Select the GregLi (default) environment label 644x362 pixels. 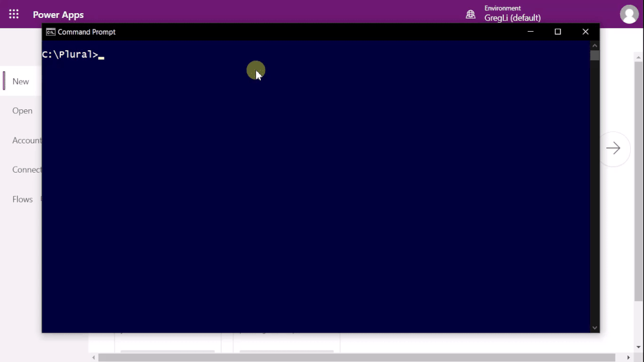point(512,18)
